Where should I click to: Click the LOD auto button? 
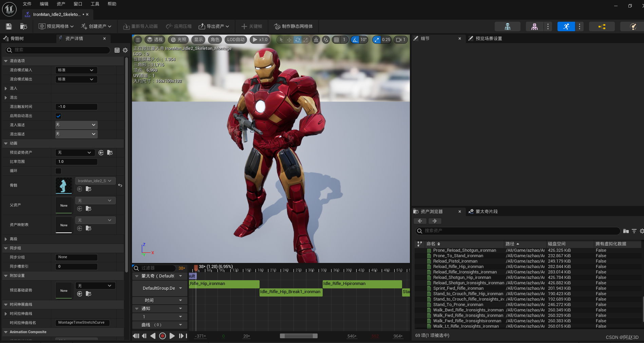pos(236,40)
